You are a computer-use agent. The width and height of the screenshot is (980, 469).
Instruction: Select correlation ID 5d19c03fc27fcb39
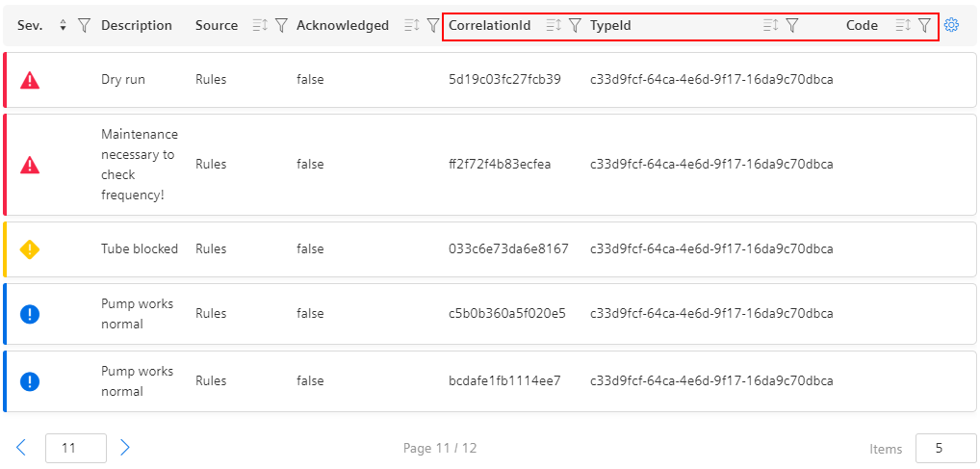click(x=505, y=80)
